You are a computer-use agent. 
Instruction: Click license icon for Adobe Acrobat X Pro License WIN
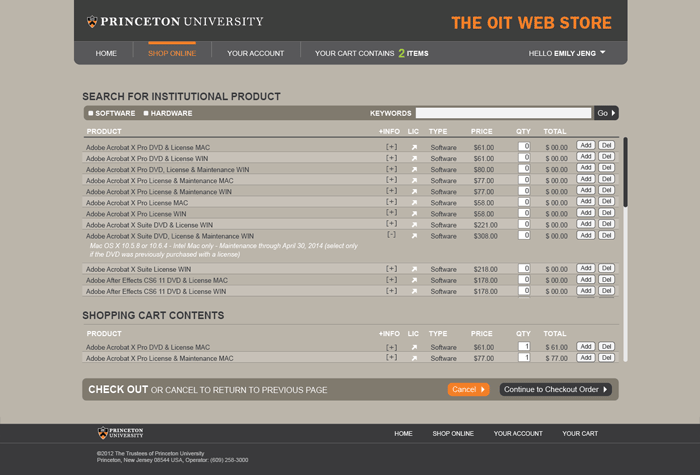[x=414, y=214]
